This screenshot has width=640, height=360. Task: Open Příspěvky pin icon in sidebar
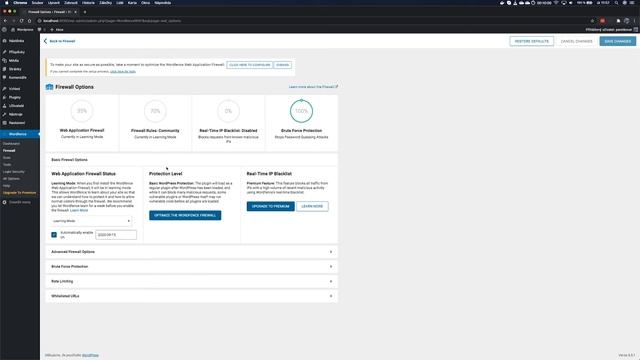(x=4, y=52)
